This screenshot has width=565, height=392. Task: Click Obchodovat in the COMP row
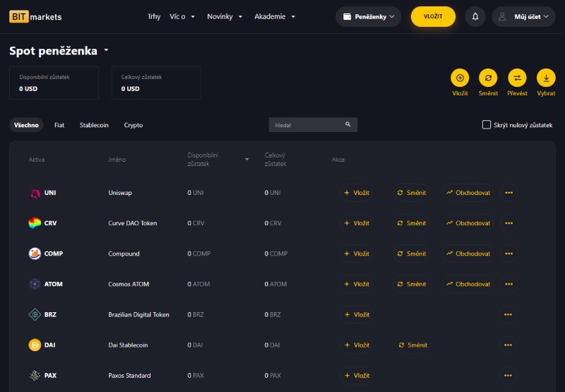(x=468, y=254)
